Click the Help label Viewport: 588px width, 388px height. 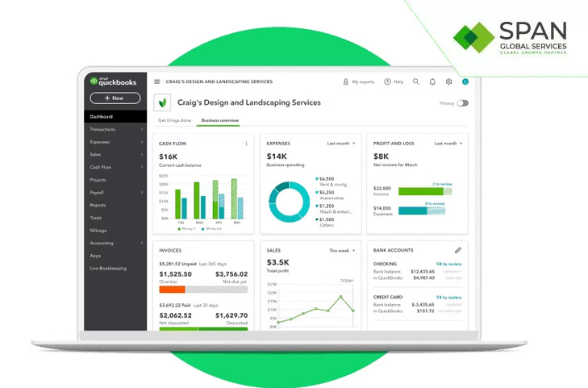(398, 81)
